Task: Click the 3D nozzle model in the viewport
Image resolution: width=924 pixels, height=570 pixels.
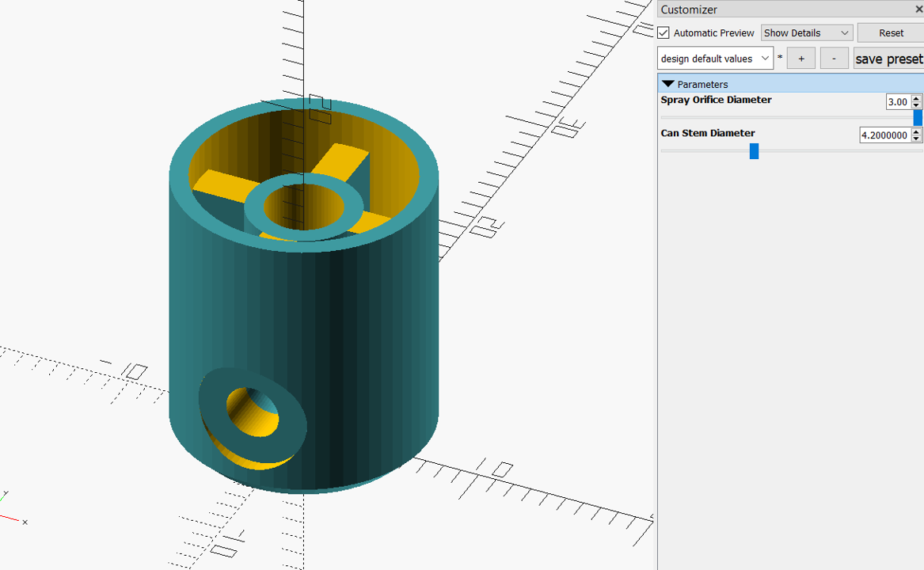Action: point(303,294)
